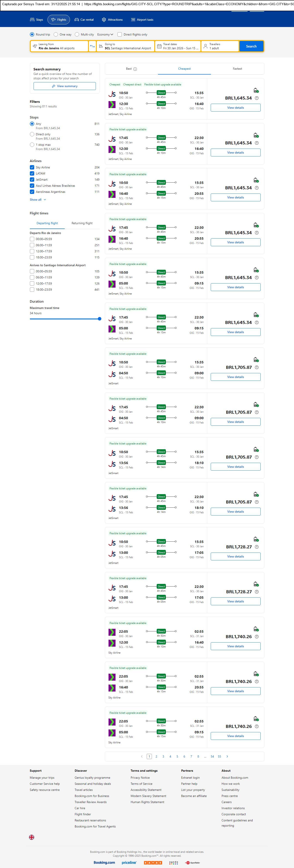294x868 pixels.
Task: Click the UK flag language icon in footer
Action: (x=32, y=837)
